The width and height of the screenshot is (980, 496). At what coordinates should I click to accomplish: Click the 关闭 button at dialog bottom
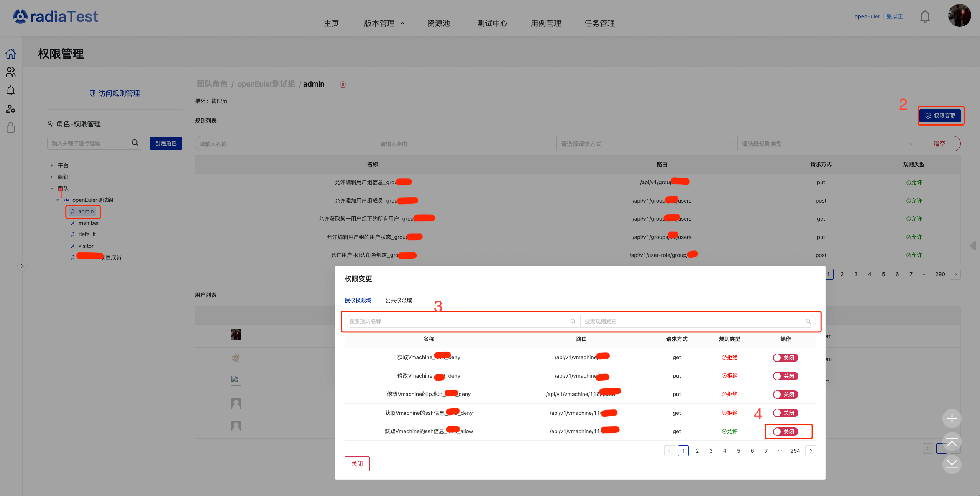click(357, 464)
